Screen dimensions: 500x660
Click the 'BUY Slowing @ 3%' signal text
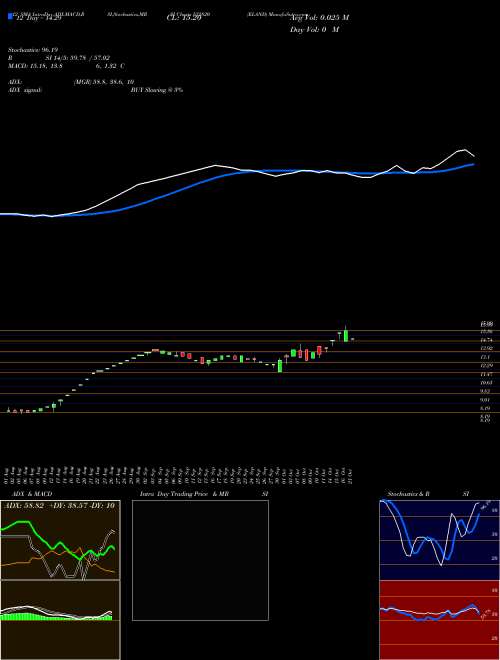point(157,90)
